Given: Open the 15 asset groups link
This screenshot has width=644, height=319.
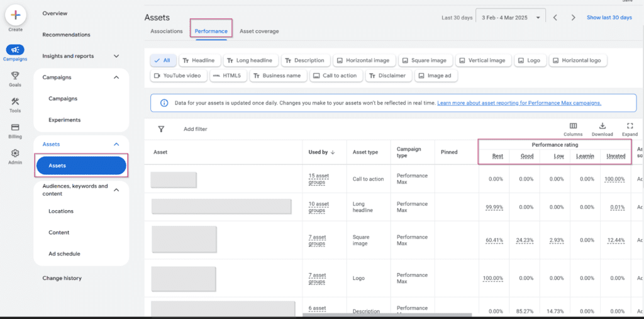Looking at the screenshot, I should [319, 179].
